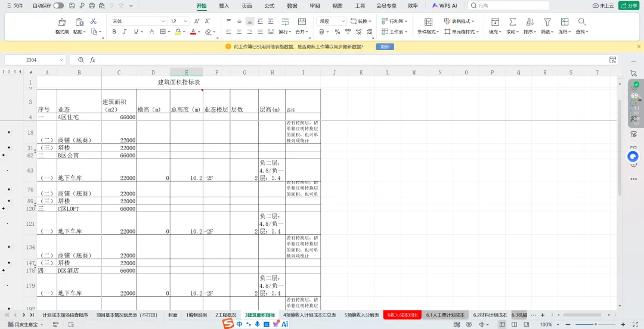The height and width of the screenshot is (329, 644).
Task: Click the Save icon in quick access bar
Action: (x=72, y=6)
